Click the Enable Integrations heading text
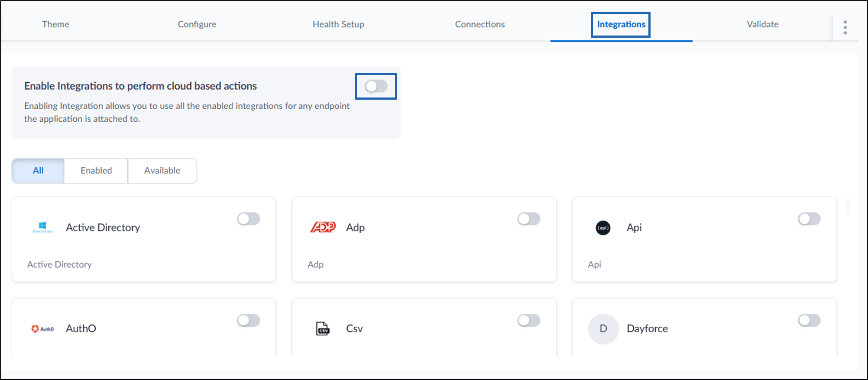The image size is (868, 380). pyautogui.click(x=140, y=86)
